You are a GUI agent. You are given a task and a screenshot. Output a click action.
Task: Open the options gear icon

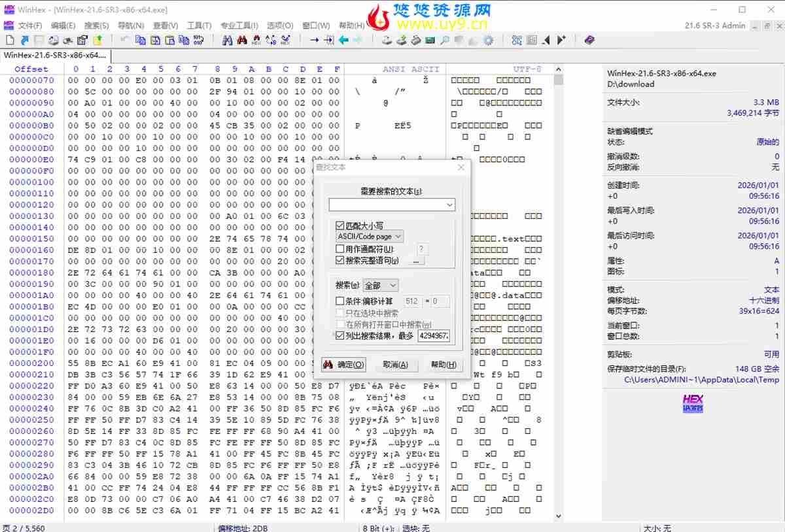tap(489, 40)
